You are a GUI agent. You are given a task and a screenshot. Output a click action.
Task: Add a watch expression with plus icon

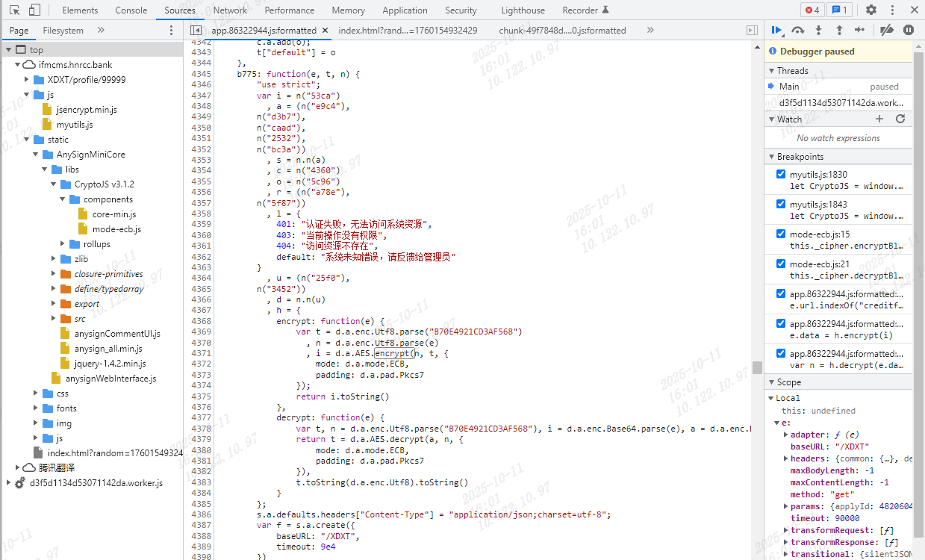point(879,119)
